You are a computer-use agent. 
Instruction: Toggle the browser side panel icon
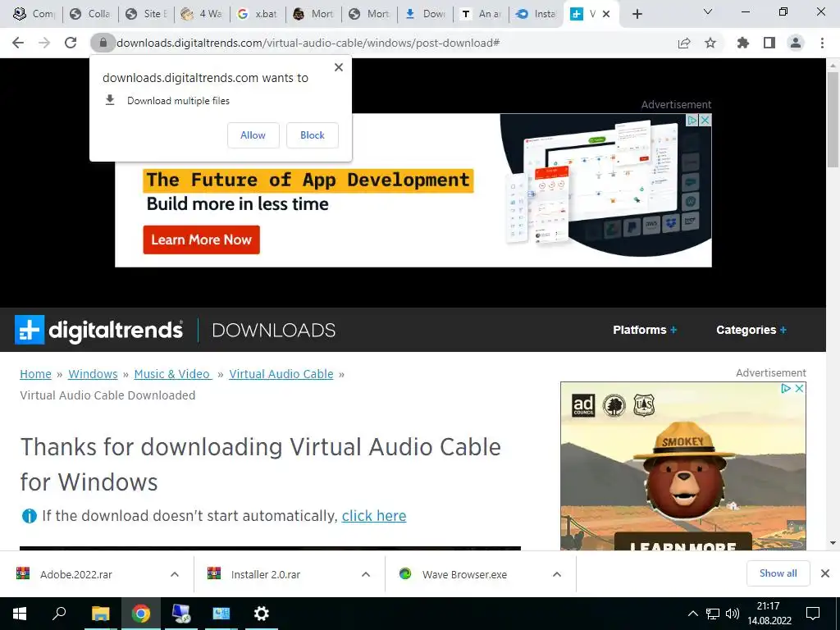(x=769, y=43)
